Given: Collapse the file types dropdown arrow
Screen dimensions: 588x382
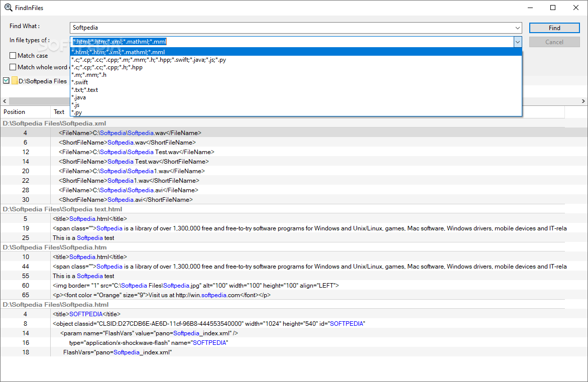Looking at the screenshot, I should point(518,42).
